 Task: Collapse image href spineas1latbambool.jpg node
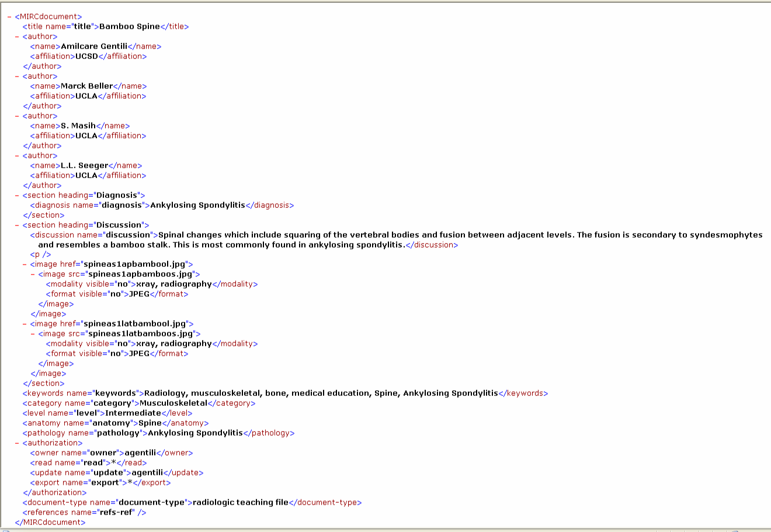(x=25, y=324)
